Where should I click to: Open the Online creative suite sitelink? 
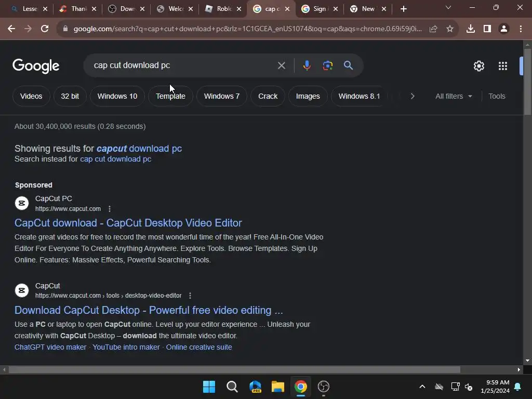[x=199, y=347]
